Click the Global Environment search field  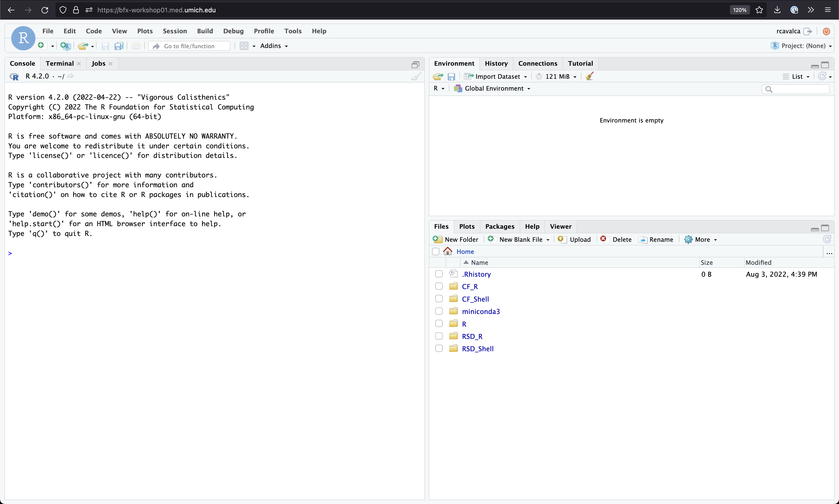pyautogui.click(x=795, y=89)
